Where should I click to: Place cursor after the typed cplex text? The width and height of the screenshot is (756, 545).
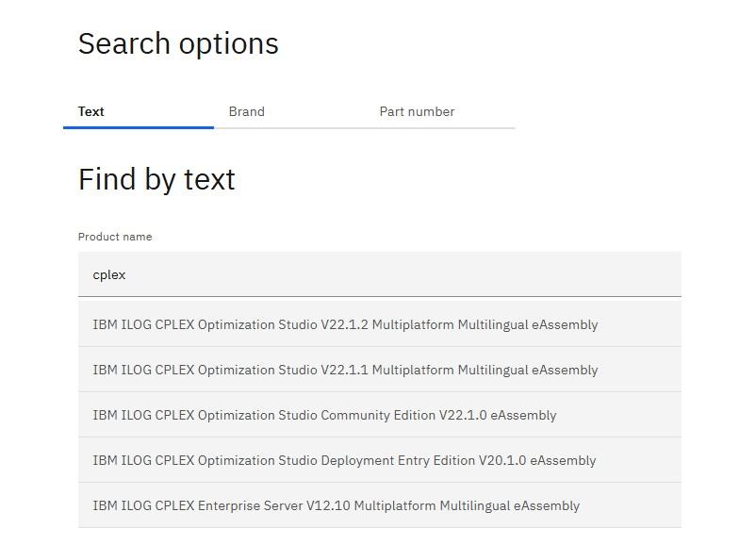pos(126,274)
